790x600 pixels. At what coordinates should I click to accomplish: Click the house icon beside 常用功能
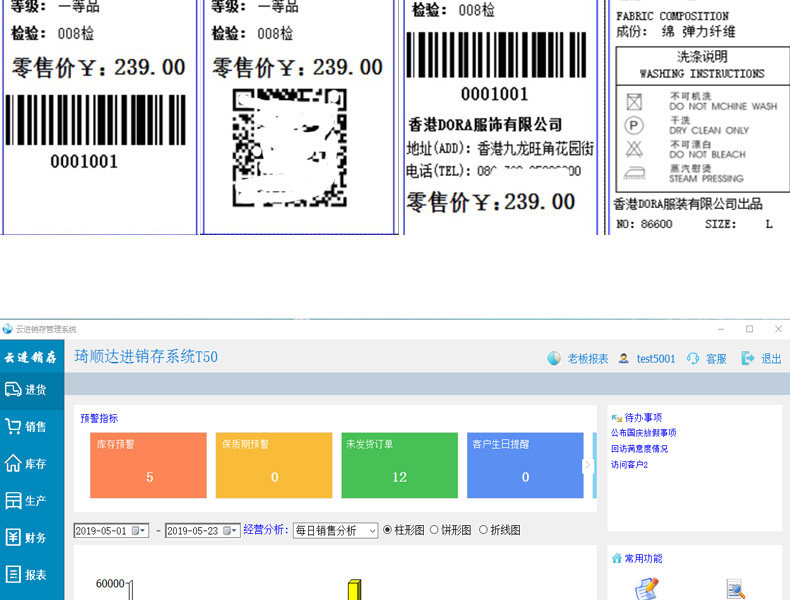tap(617, 558)
